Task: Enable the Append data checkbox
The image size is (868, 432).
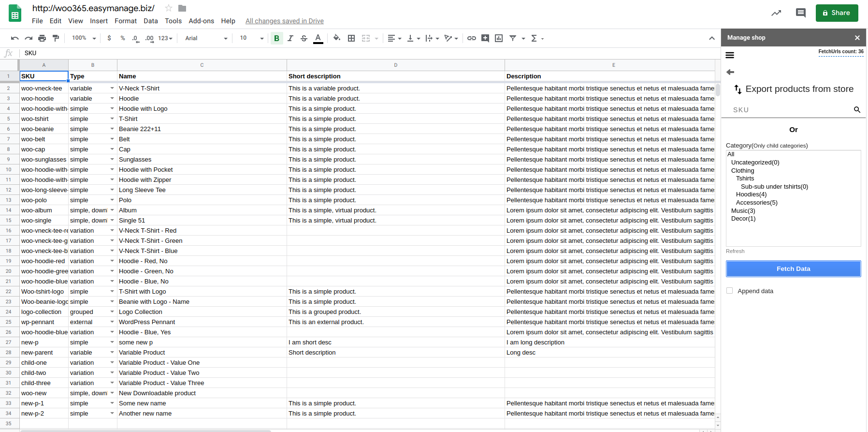Action: tap(729, 291)
